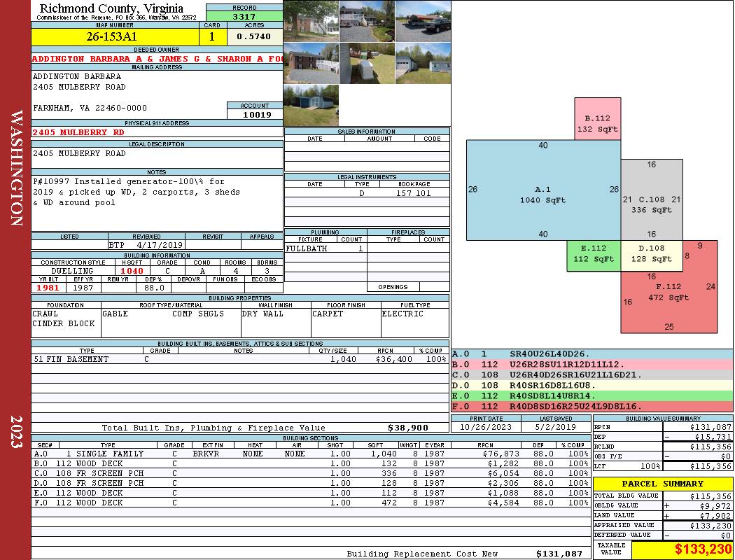Click the year built value 1981
The width and height of the screenshot is (735, 560).
[48, 288]
